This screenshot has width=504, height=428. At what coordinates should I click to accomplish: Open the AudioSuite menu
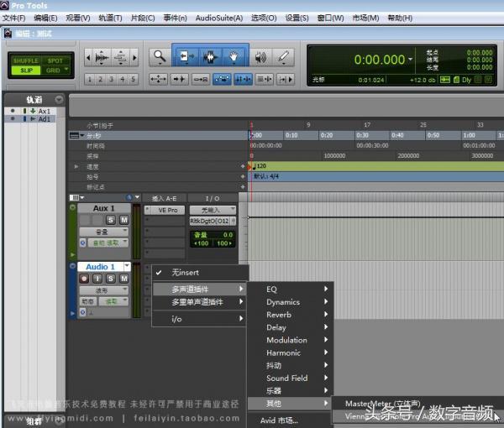point(218,18)
